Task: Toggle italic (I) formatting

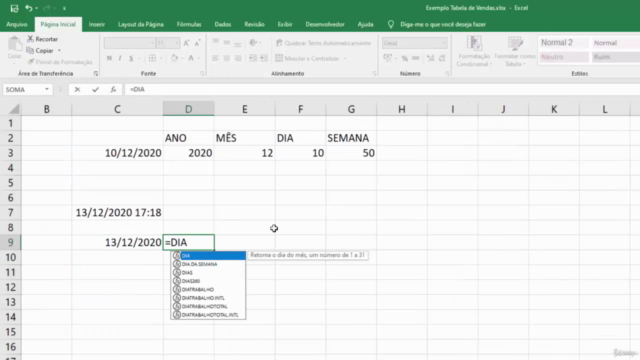Action: (120, 58)
